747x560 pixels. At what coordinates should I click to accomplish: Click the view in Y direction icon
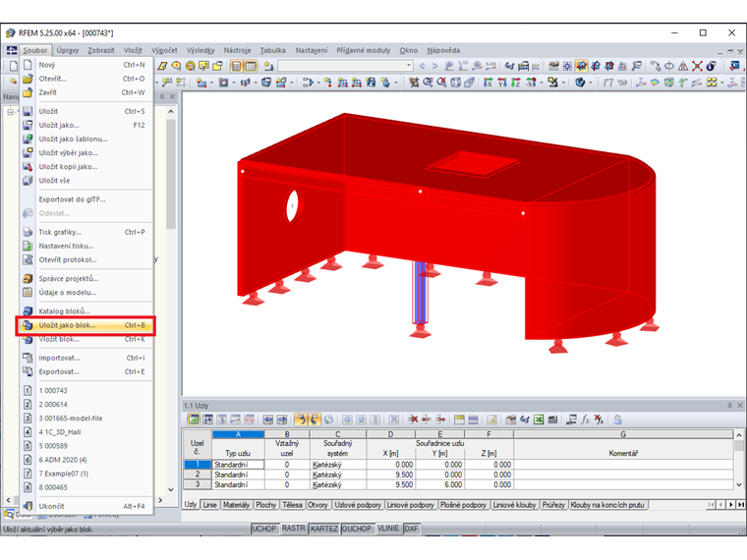point(502,83)
